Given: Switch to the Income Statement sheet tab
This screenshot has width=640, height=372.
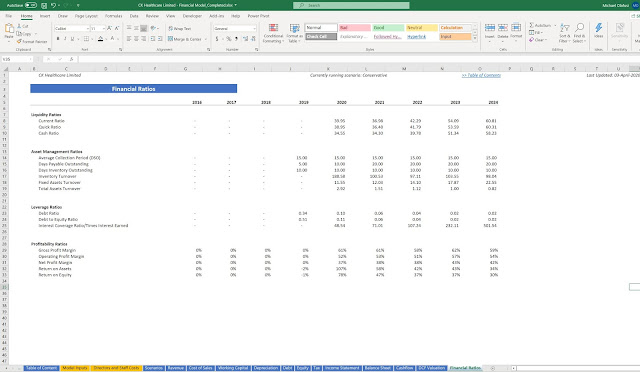Looking at the screenshot, I should pyautogui.click(x=342, y=368).
